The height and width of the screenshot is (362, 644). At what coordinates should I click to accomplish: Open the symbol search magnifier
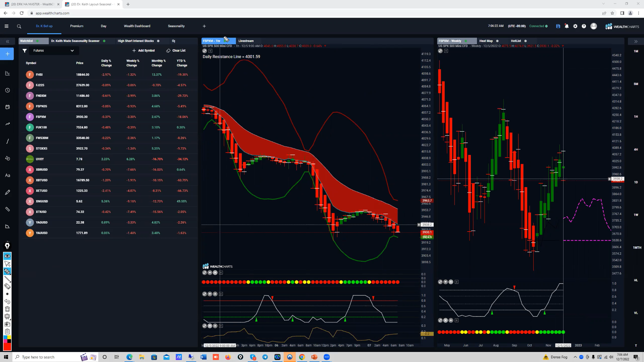click(x=19, y=26)
